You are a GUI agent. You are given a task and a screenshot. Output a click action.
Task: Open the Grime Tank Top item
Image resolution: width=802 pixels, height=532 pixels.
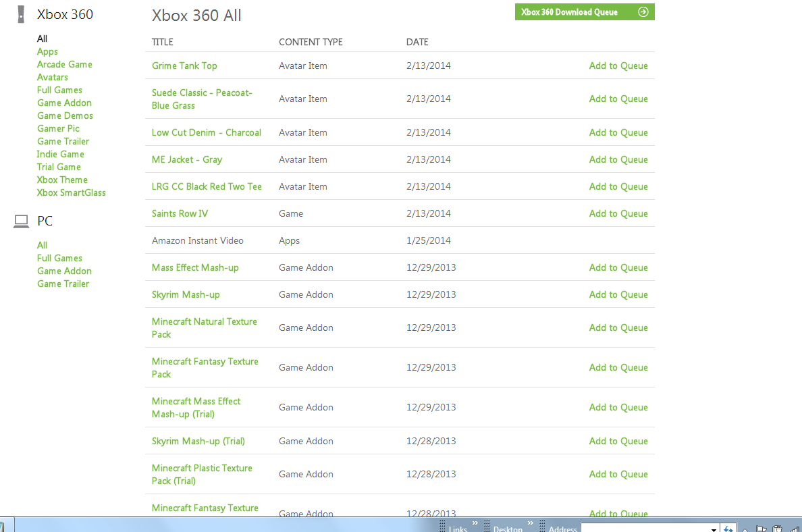coord(184,66)
